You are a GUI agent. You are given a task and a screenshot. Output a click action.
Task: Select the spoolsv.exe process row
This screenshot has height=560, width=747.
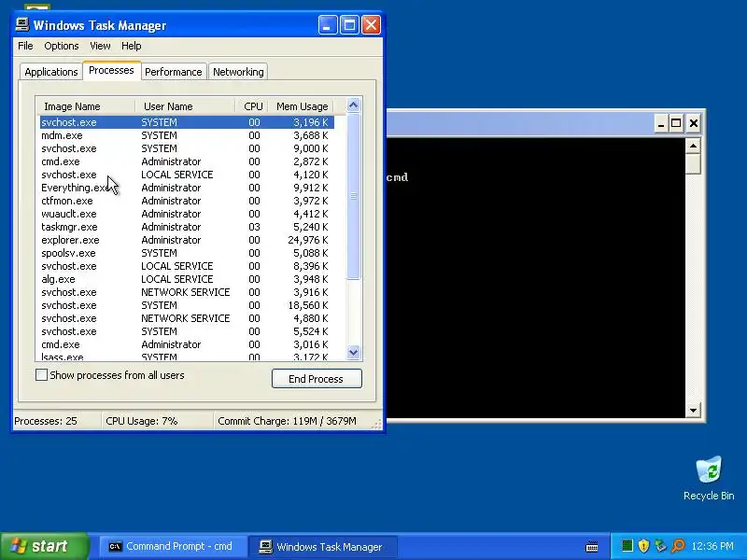[x=187, y=253]
